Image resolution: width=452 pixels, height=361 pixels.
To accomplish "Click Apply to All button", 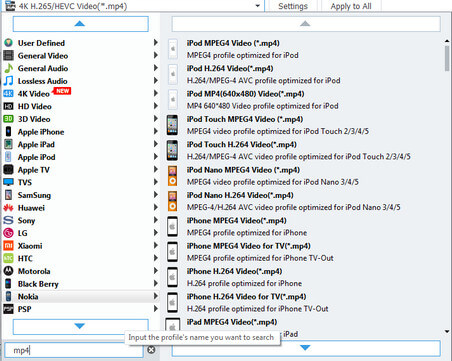I will coord(351,6).
